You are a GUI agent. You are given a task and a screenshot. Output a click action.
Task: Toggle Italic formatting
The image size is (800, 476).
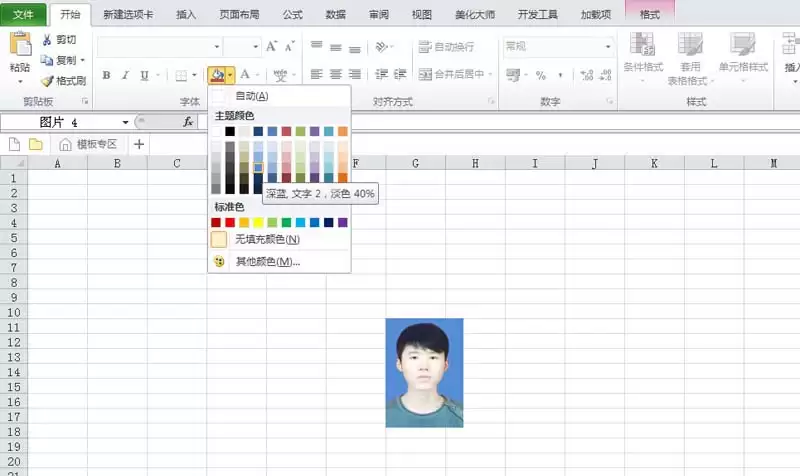(x=125, y=76)
